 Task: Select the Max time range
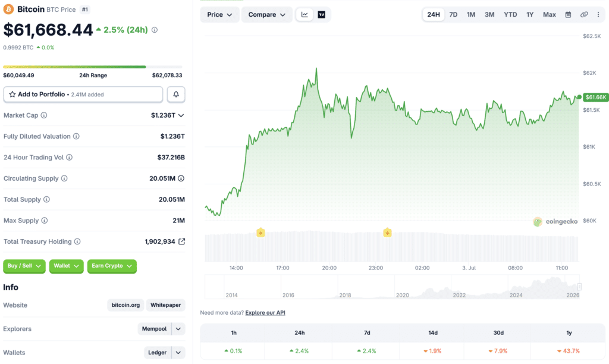click(x=549, y=15)
